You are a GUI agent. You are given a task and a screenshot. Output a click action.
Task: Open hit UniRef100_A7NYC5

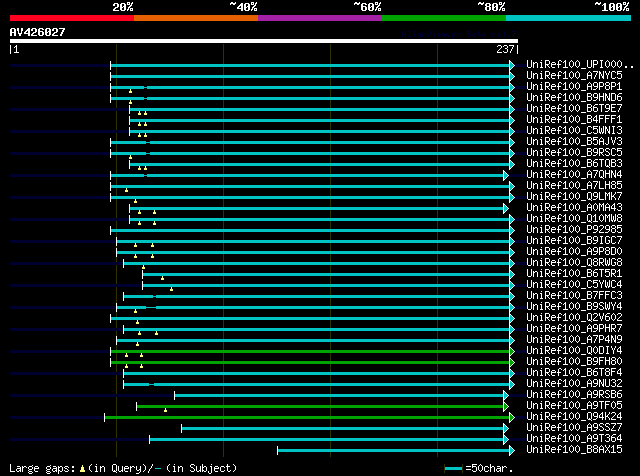click(574, 76)
